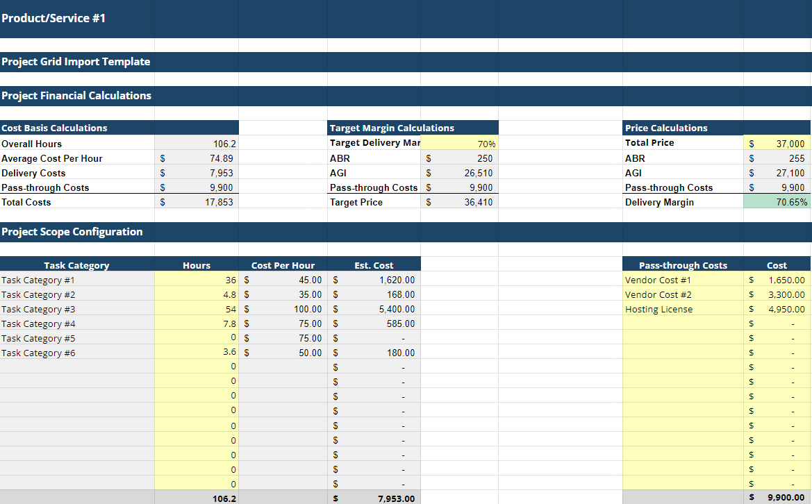Select the Task Category #6 label cell
812x504 pixels.
pos(76,353)
